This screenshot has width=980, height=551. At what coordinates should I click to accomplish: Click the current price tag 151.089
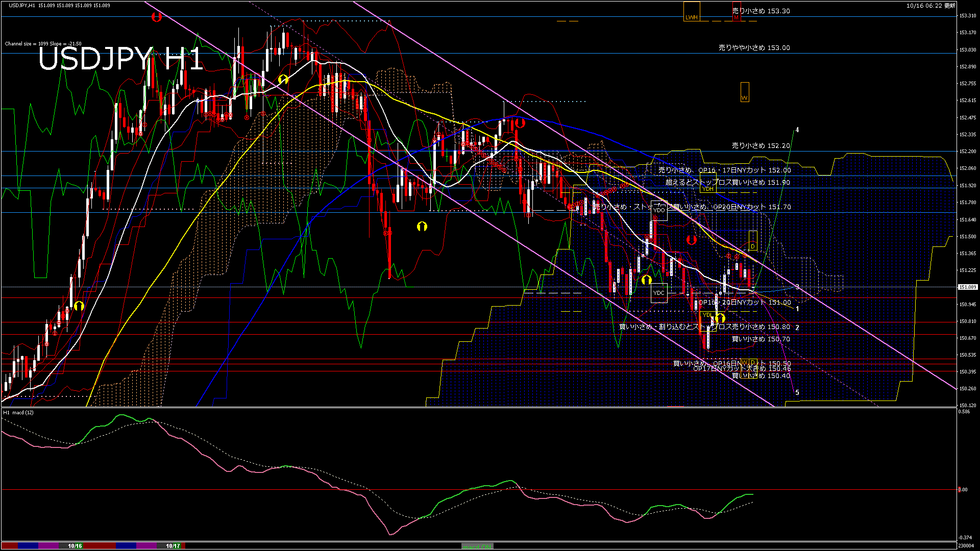click(x=967, y=287)
